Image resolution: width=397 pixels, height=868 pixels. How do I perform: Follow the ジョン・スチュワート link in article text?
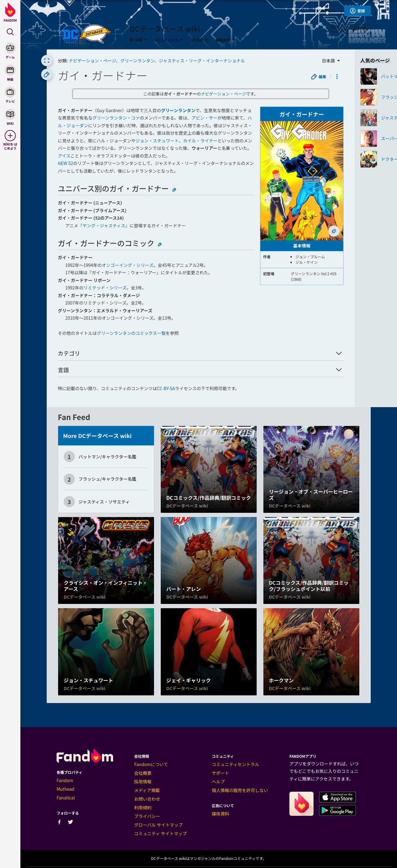[x=157, y=141]
